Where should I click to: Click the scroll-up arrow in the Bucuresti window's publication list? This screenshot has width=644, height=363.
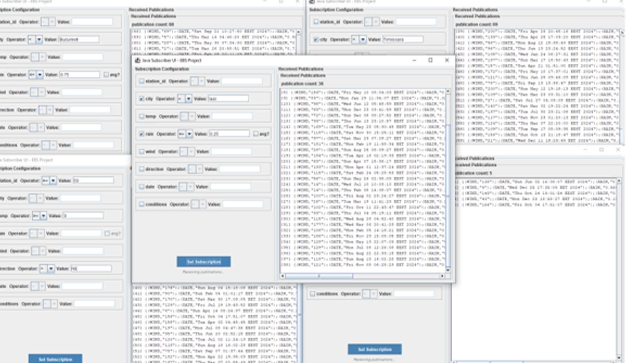point(298,32)
